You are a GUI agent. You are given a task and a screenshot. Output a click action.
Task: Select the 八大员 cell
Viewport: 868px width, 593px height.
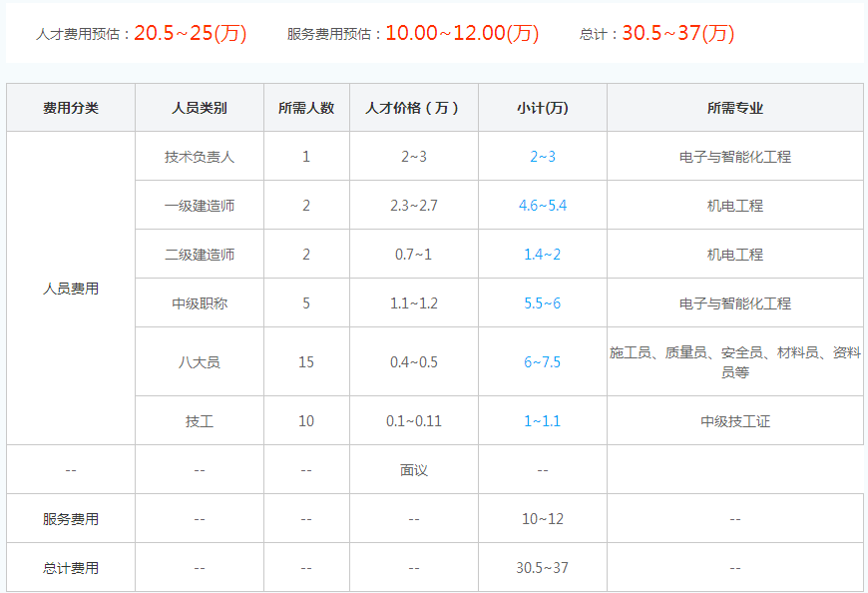pos(200,362)
